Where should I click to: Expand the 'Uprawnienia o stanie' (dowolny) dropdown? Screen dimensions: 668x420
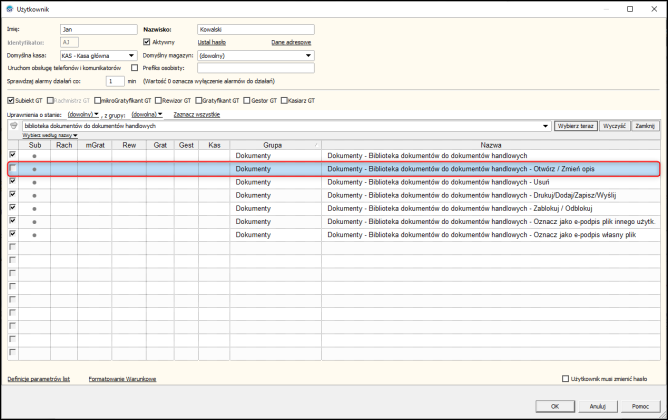(83, 114)
